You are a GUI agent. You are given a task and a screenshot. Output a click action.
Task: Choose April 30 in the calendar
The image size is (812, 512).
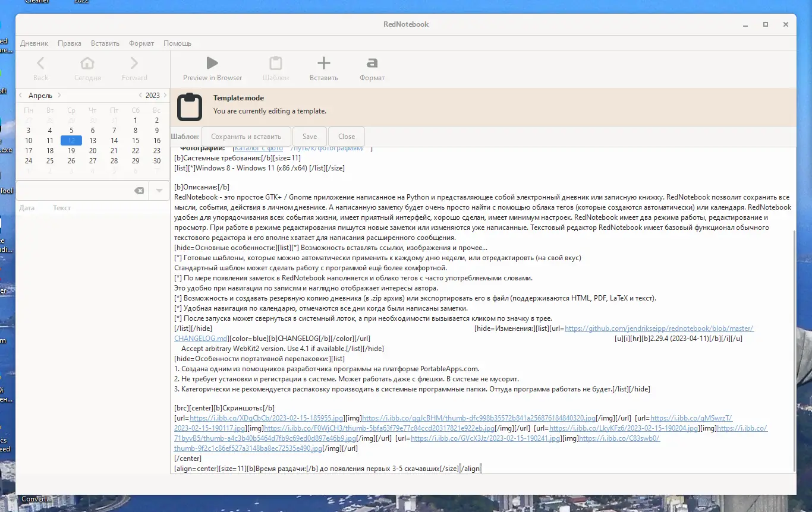157,161
